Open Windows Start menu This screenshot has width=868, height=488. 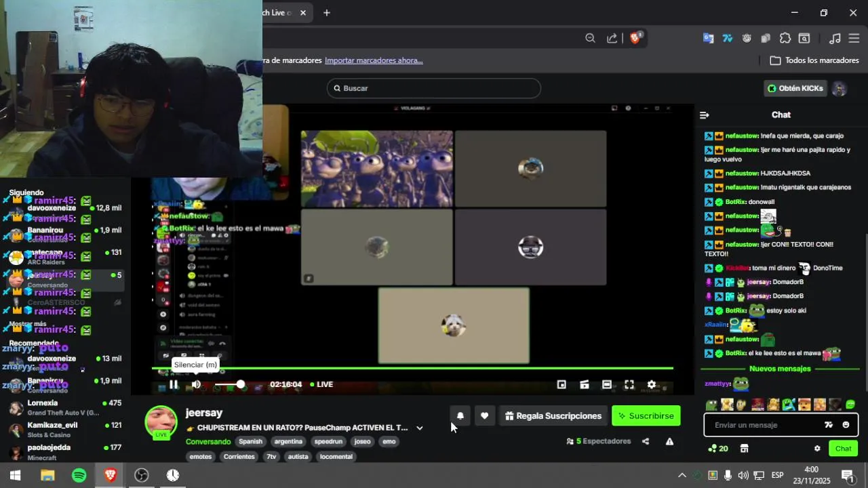pos(16,476)
